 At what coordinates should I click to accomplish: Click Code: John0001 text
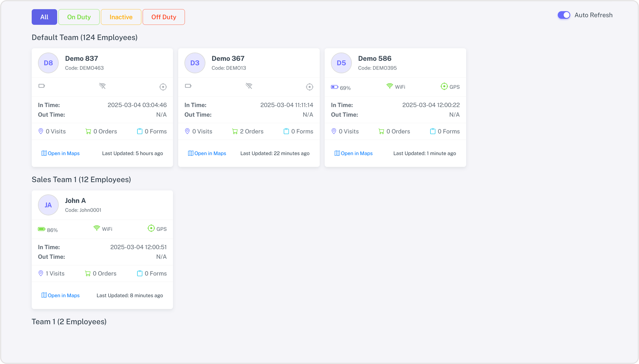coord(83,210)
